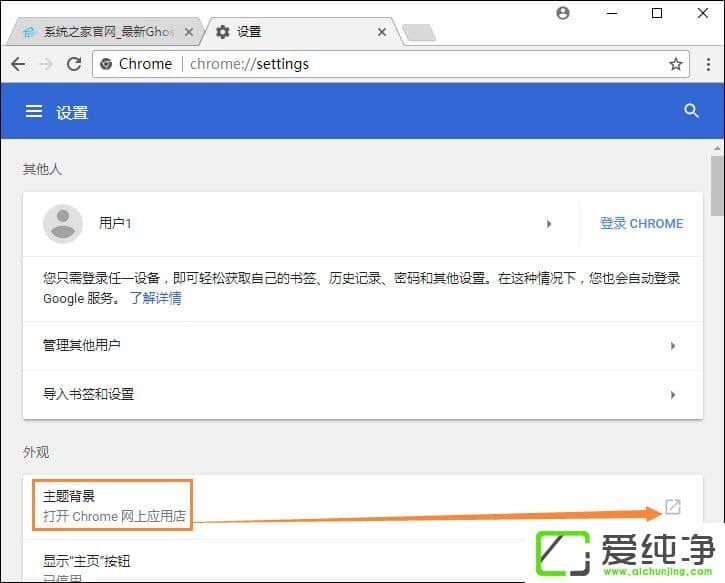
Task: Click the vertical scrollbar thumb
Action: point(716,185)
